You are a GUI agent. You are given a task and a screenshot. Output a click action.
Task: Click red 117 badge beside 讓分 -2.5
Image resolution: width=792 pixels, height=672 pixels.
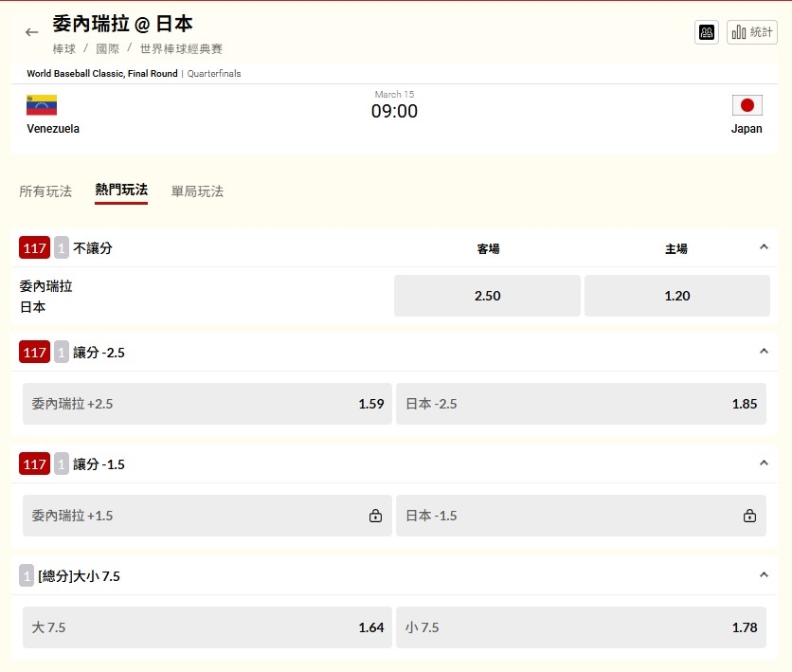[34, 353]
